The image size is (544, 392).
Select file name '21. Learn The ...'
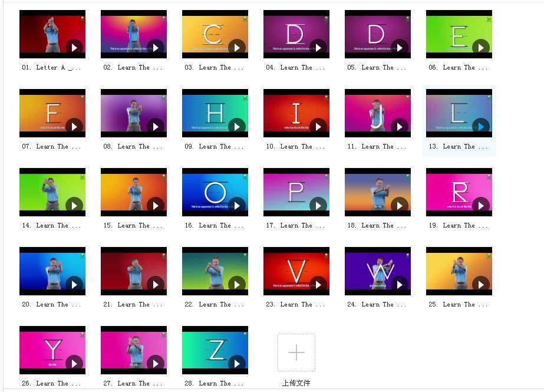coord(133,304)
